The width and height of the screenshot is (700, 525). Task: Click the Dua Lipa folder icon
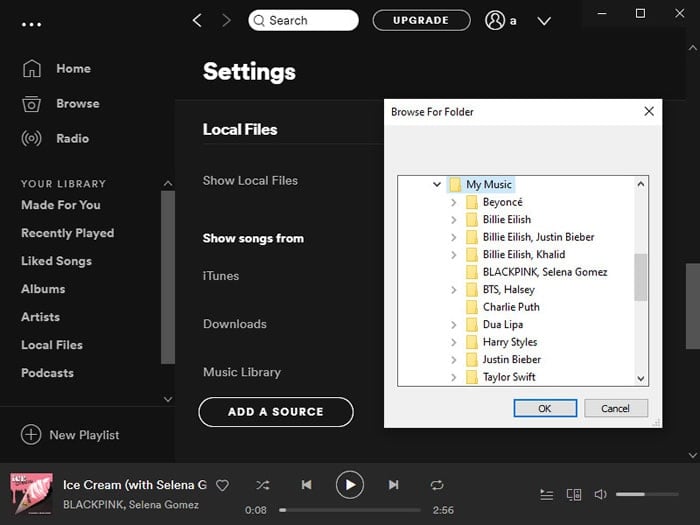pos(471,325)
